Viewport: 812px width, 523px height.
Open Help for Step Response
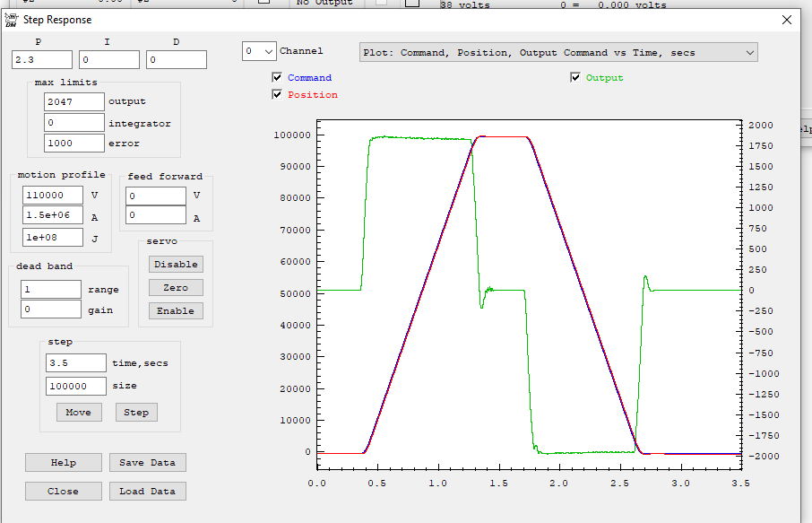point(63,463)
